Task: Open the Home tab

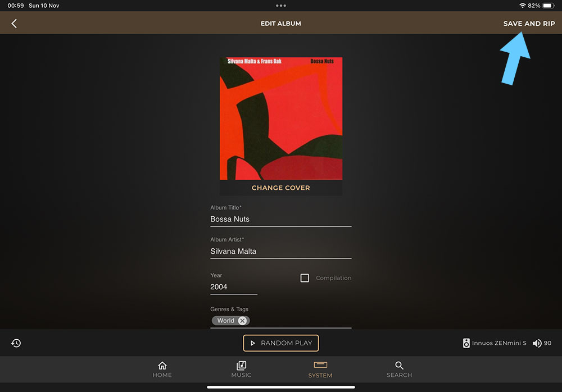Action: 162,369
